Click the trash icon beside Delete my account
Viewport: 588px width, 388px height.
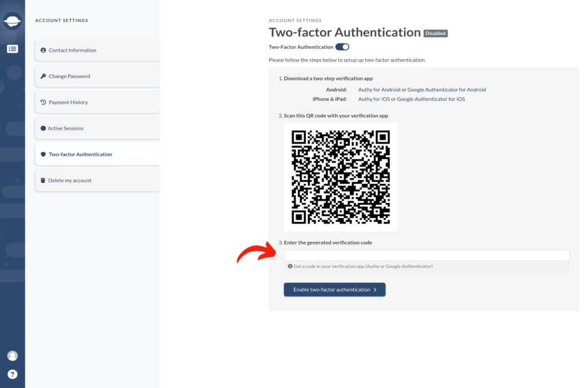[42, 180]
